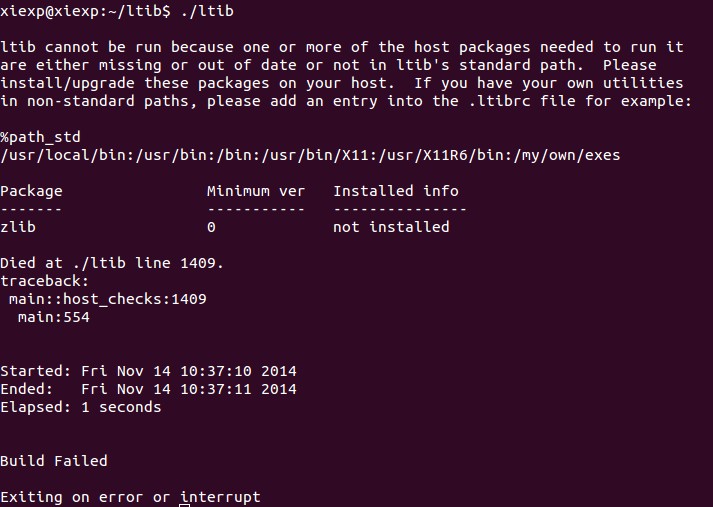Click the main:554 traceback entry
The image size is (713, 507).
tap(54, 317)
